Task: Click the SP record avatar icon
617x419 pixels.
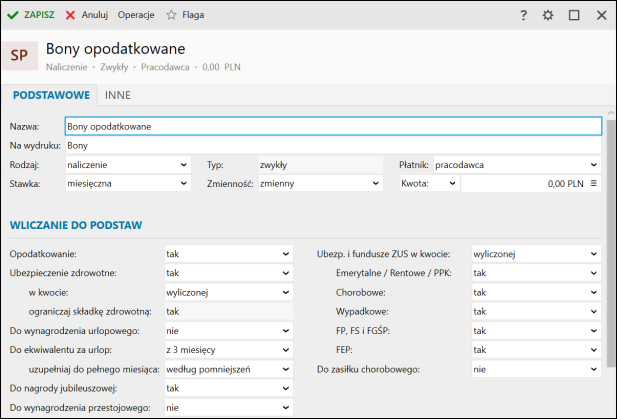Action: coord(19,56)
